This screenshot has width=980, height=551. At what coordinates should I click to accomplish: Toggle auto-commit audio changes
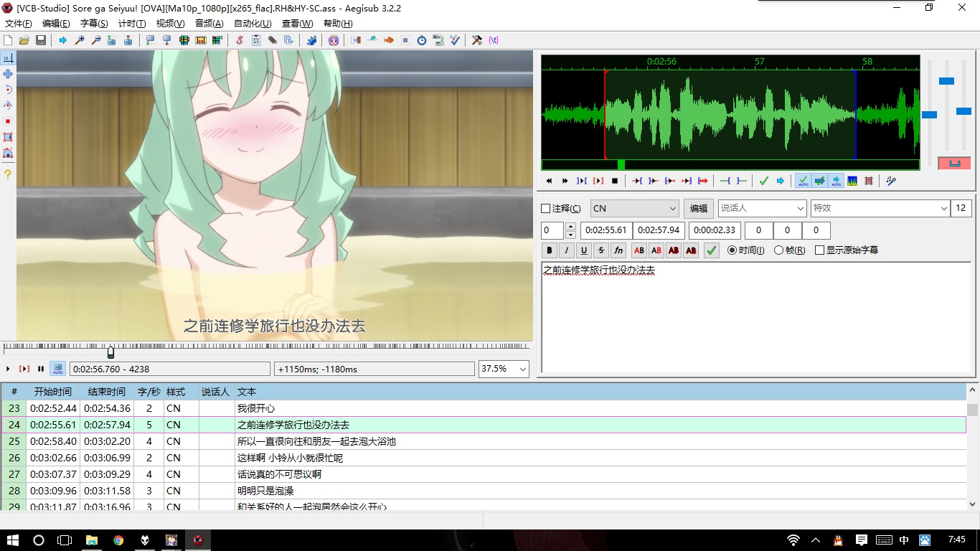804,181
